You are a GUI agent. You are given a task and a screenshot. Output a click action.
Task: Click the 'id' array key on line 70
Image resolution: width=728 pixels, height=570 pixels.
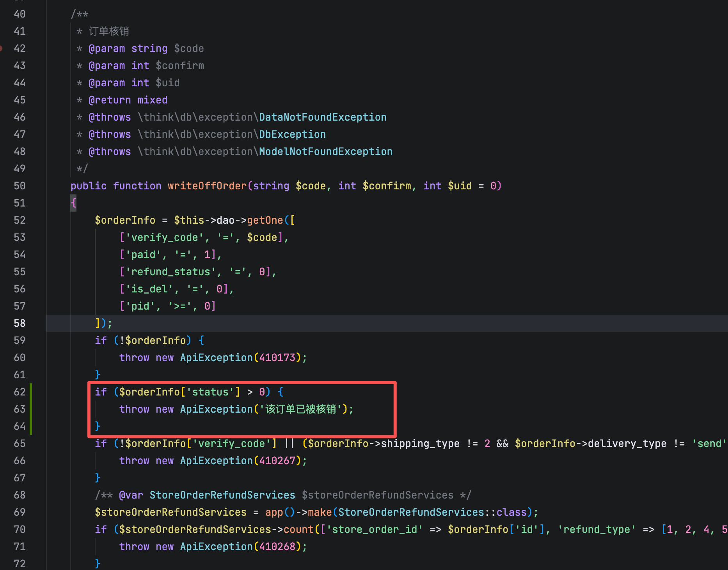click(x=527, y=529)
